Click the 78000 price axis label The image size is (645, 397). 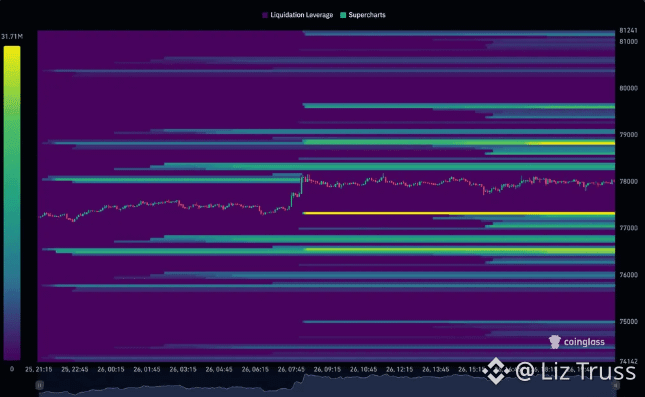(x=628, y=181)
